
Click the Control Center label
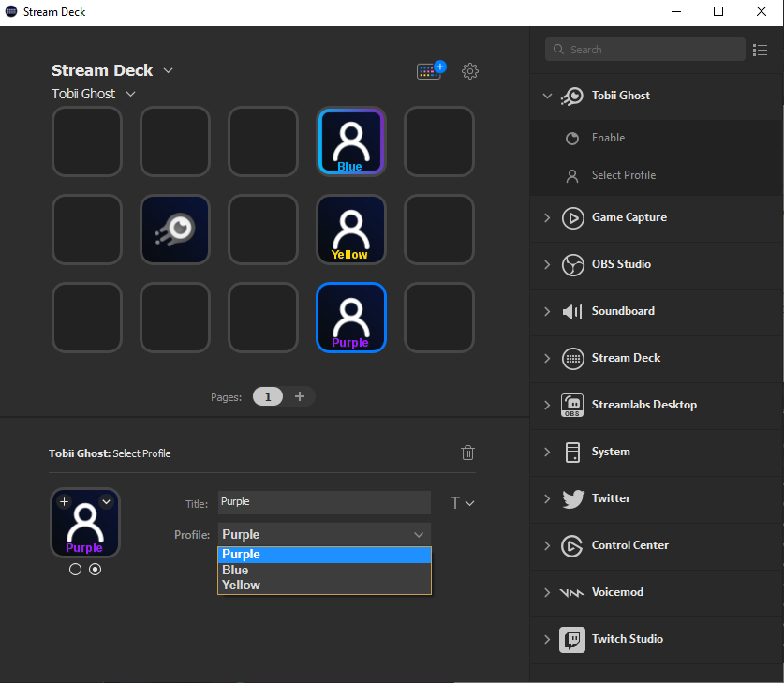630,545
